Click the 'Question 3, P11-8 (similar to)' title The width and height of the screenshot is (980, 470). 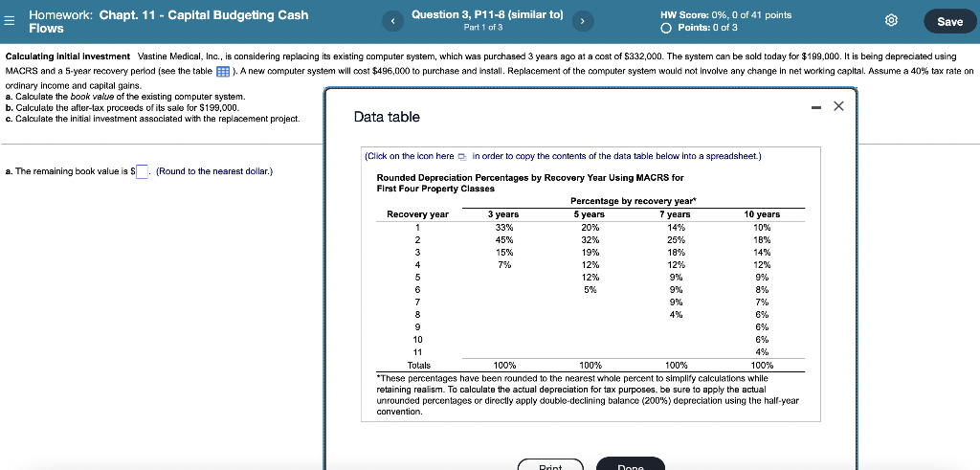pos(487,14)
